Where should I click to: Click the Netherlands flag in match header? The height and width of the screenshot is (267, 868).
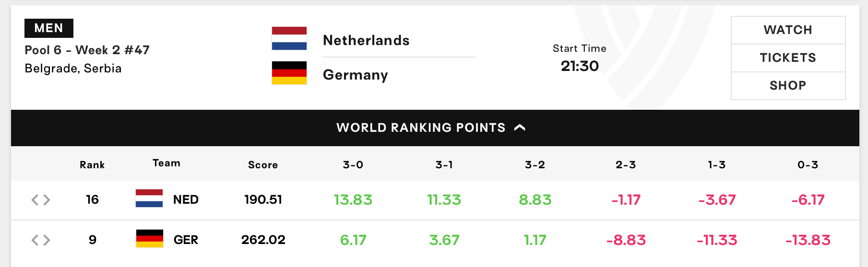click(x=289, y=38)
